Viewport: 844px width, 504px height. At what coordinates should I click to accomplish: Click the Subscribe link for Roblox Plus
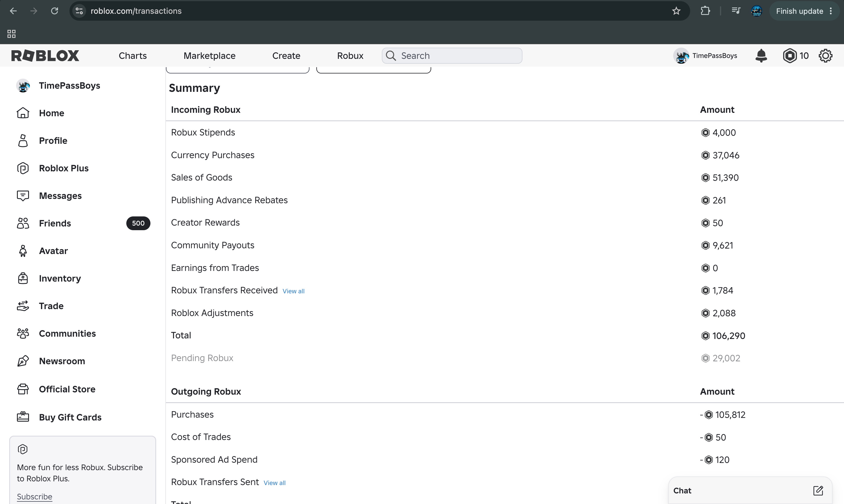click(x=35, y=497)
